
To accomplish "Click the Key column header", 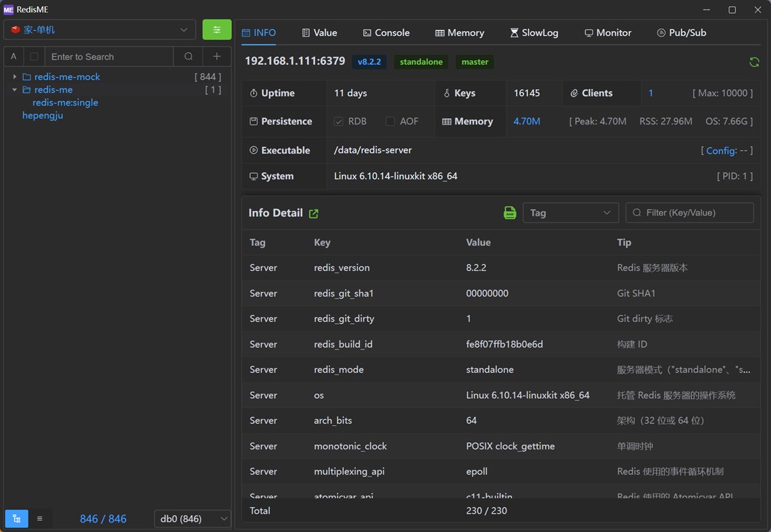I will coord(322,243).
